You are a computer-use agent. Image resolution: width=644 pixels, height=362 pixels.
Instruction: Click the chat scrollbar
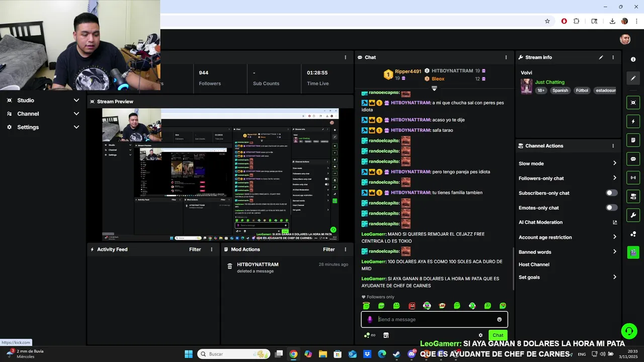[513, 268]
